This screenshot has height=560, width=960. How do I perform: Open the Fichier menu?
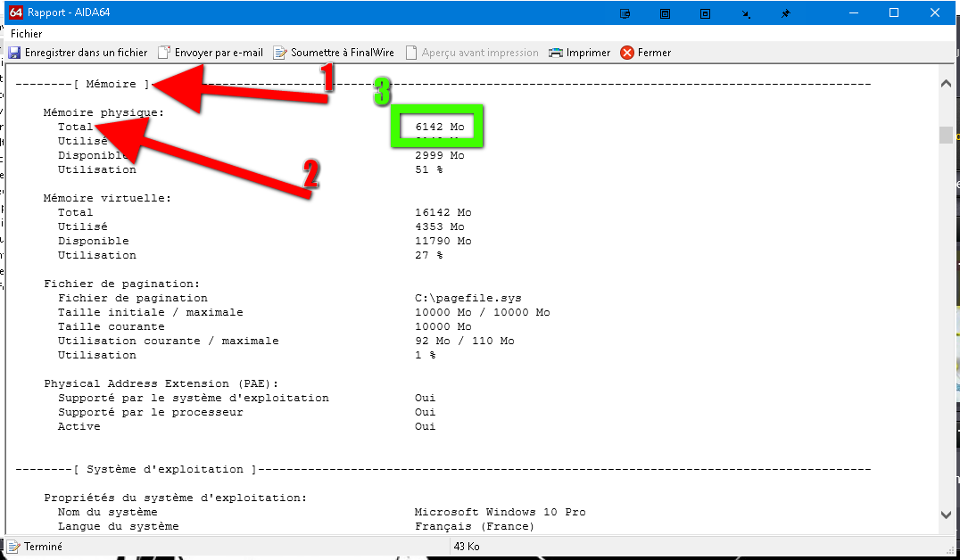pyautogui.click(x=26, y=34)
